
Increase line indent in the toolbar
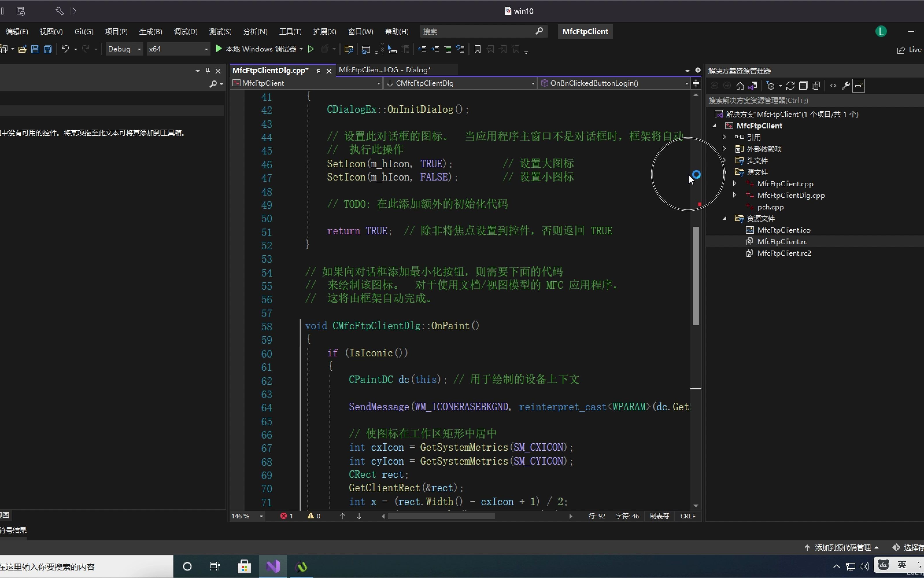tap(435, 49)
